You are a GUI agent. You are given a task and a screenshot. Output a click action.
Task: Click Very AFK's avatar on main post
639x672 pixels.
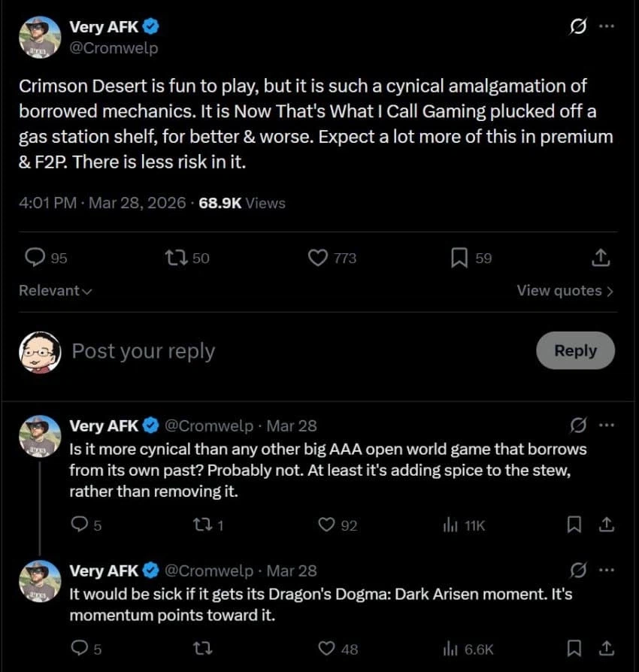(x=40, y=37)
